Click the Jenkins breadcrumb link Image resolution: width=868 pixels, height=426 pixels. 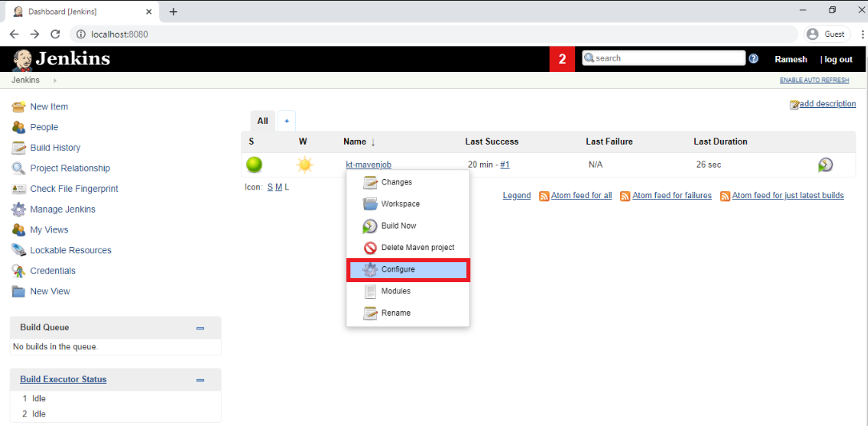tap(26, 80)
